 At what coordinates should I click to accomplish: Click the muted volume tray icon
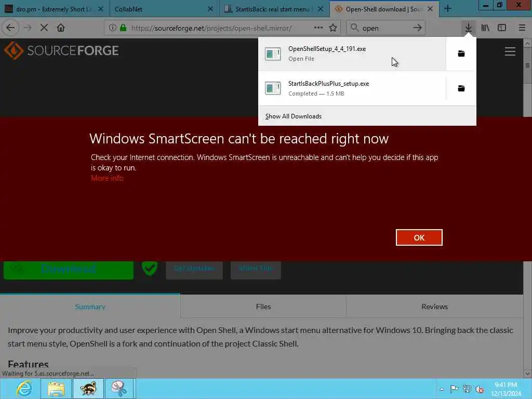tap(480, 389)
